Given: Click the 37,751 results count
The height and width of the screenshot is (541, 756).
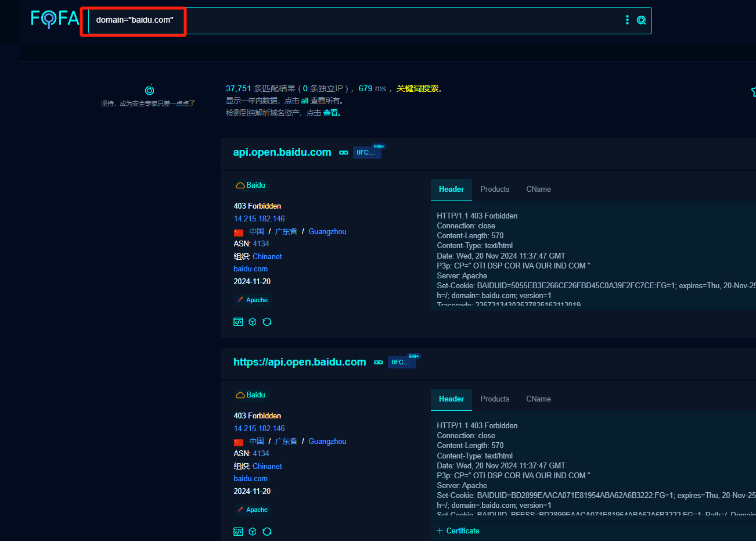Looking at the screenshot, I should click(238, 88).
